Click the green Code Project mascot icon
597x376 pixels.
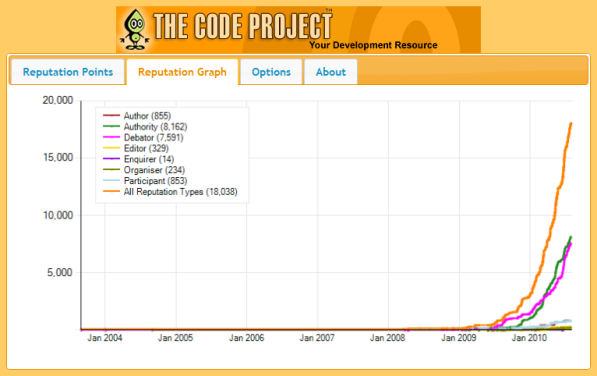[x=134, y=30]
